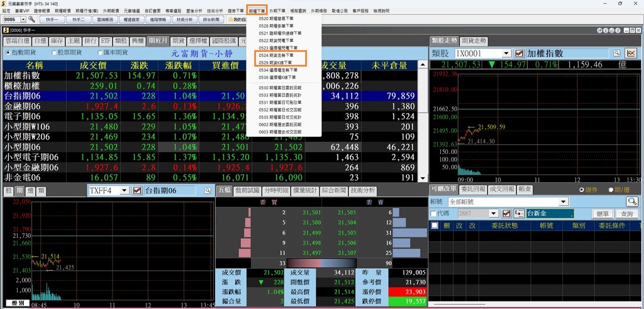Switch to the 期貨走勢 tab
Image resolution: width=644 pixels, height=309 pixels.
pos(474,41)
